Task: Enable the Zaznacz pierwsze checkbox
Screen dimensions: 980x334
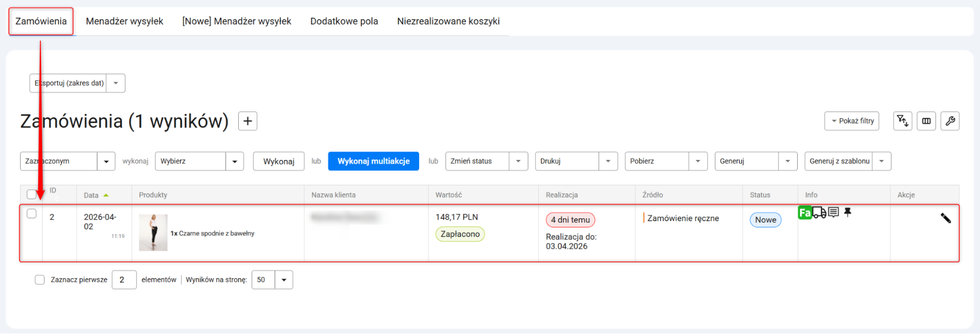Action: coord(40,280)
